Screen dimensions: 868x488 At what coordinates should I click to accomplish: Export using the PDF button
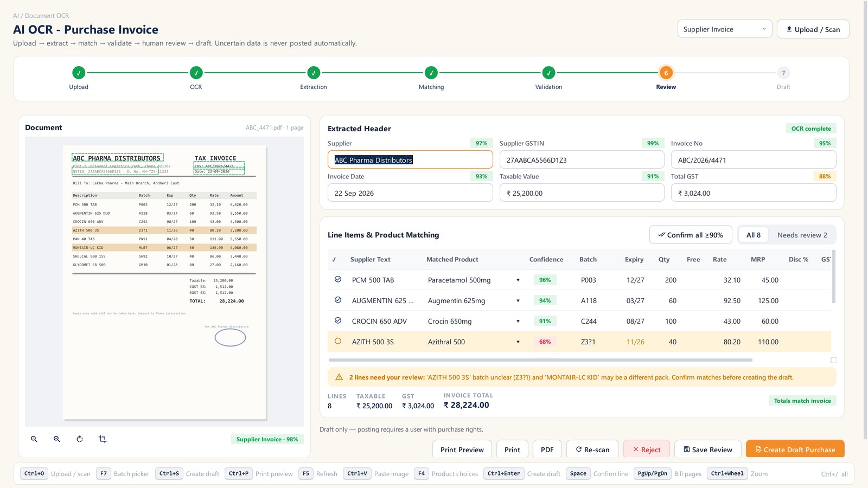click(547, 450)
